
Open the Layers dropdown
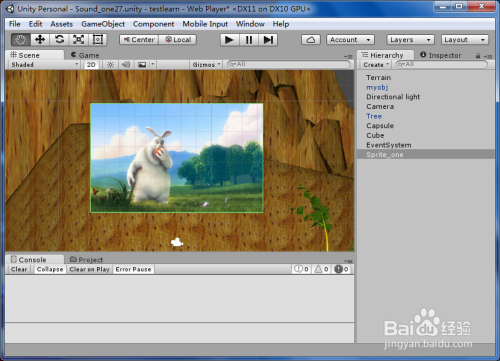click(x=410, y=40)
